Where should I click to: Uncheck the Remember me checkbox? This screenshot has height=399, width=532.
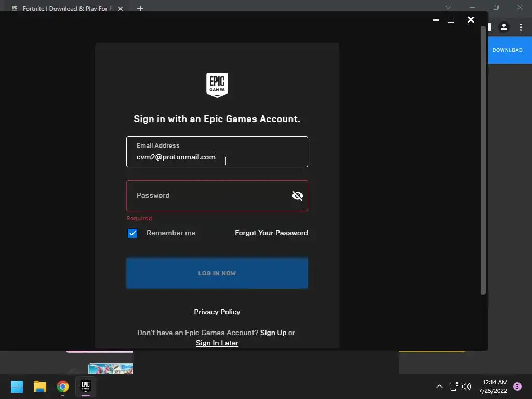point(132,233)
